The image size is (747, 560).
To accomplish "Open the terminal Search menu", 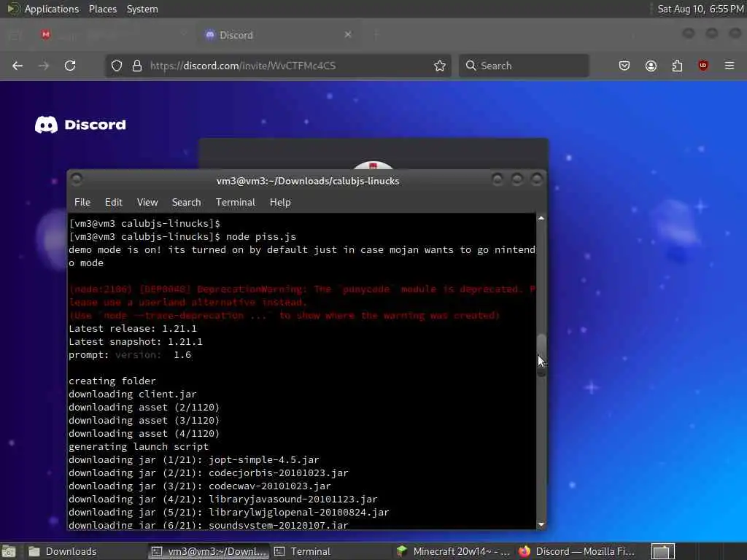I will pyautogui.click(x=186, y=203).
